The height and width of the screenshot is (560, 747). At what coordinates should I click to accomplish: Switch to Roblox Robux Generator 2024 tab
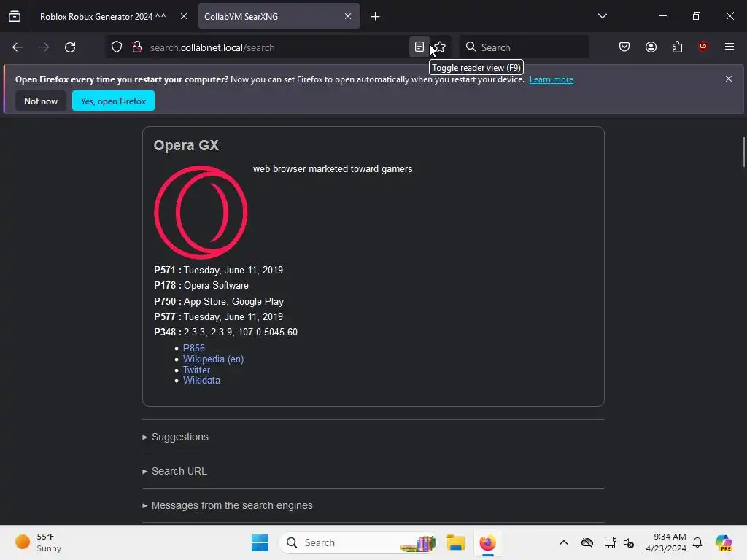pos(103,17)
